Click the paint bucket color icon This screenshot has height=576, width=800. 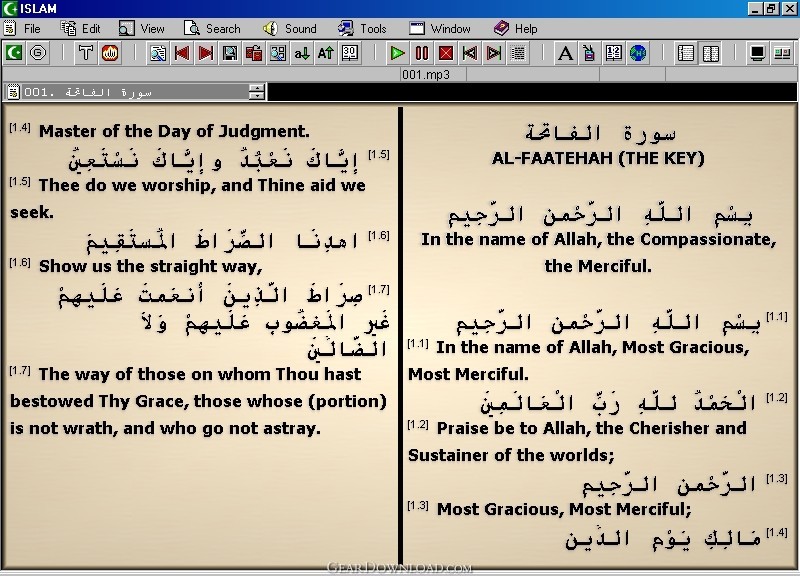[589, 53]
